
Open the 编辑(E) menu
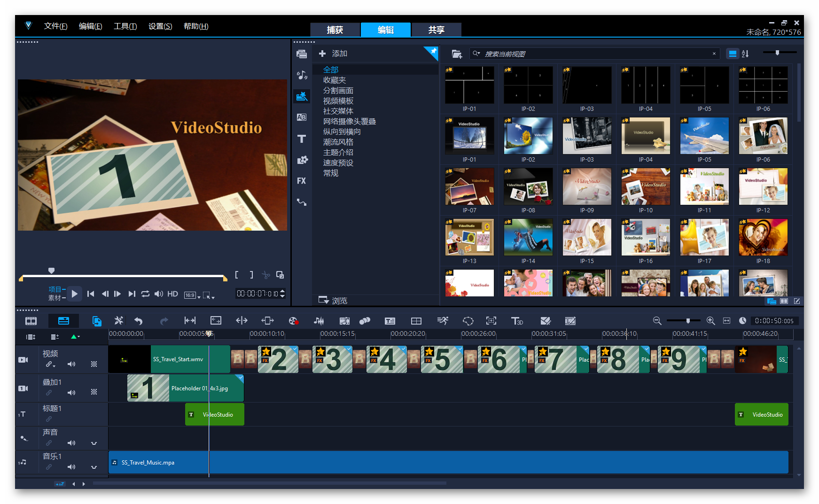[x=91, y=26]
